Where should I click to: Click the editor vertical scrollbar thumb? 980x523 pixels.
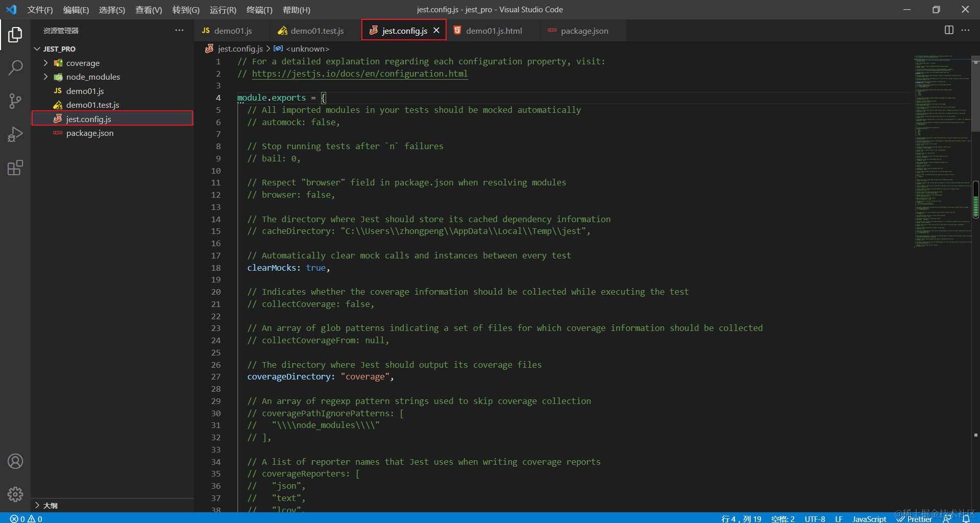tap(975, 93)
